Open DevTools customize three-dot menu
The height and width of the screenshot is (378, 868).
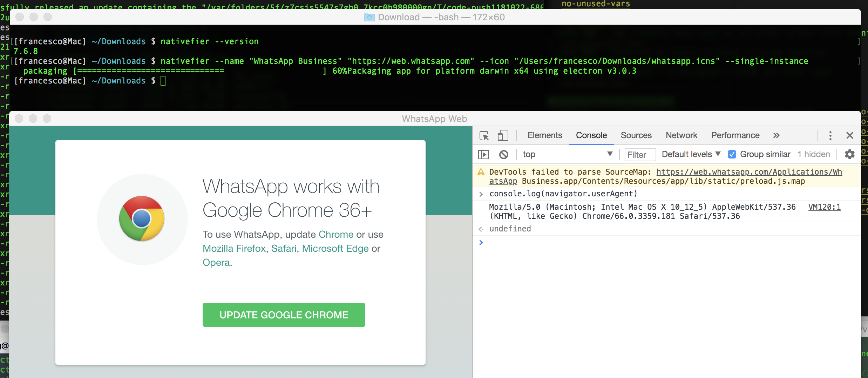tap(830, 135)
